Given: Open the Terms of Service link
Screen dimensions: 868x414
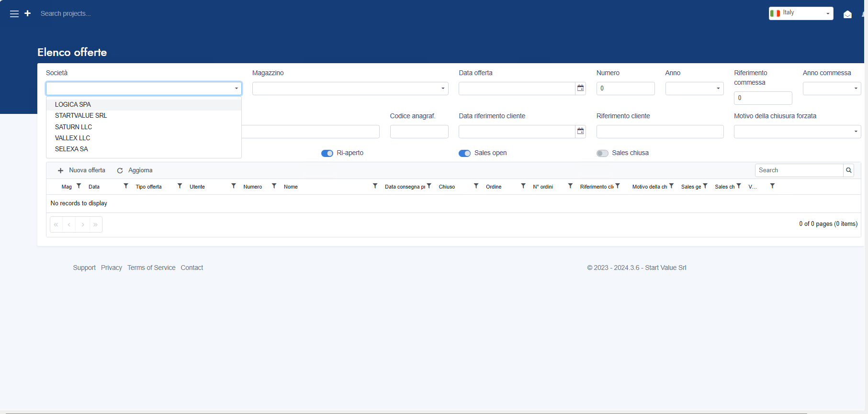Looking at the screenshot, I should [151, 268].
